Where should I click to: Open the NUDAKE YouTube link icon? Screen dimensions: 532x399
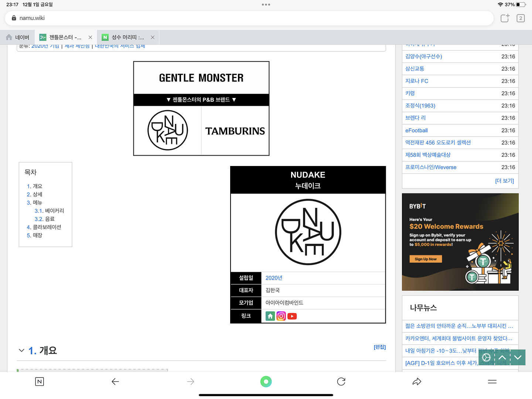[x=292, y=316]
